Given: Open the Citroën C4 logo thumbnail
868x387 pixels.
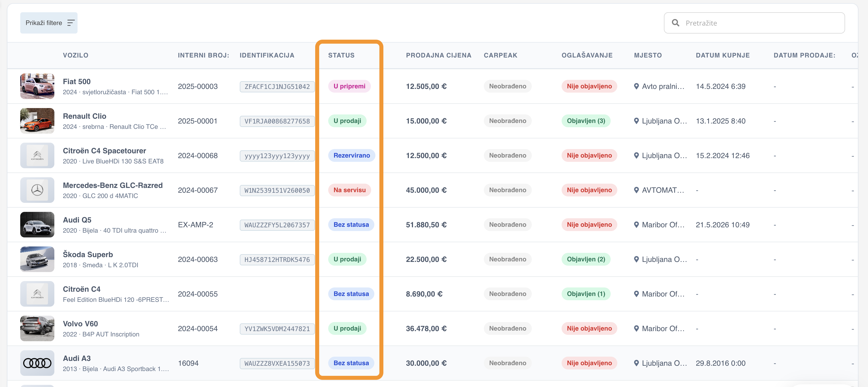Looking at the screenshot, I should coord(37,294).
